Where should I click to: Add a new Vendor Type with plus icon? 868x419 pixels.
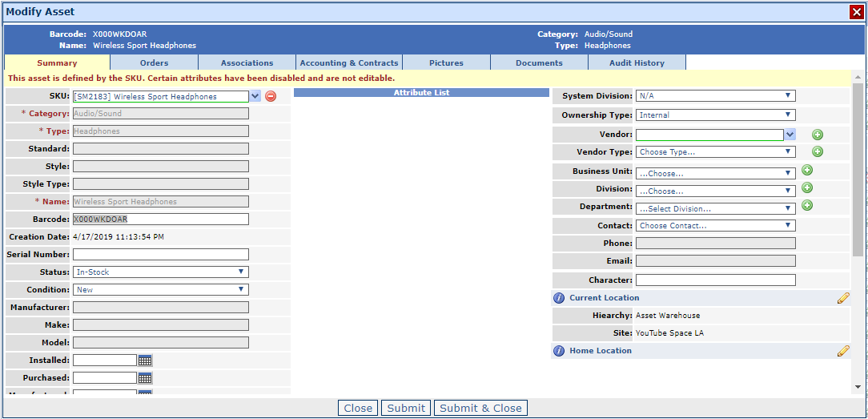[x=817, y=151]
